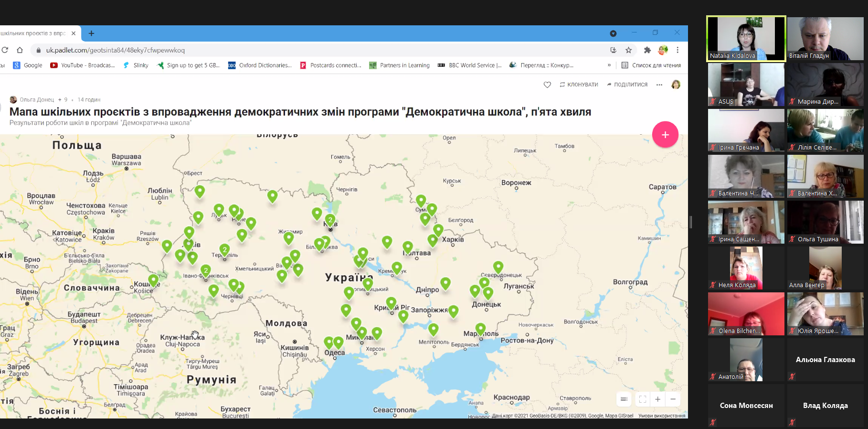Image resolution: width=868 pixels, height=429 pixels.
Task: Click the map pin near Сєвєродонецьк
Action: point(498,267)
